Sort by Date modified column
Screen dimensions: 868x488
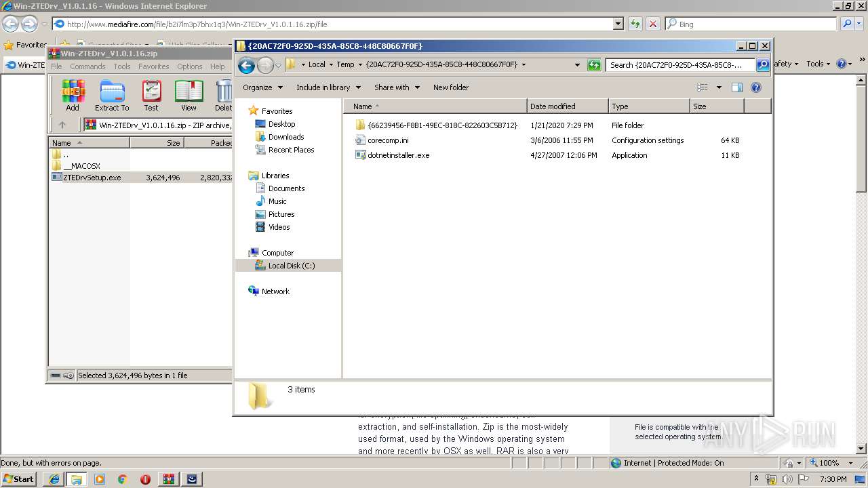click(568, 106)
